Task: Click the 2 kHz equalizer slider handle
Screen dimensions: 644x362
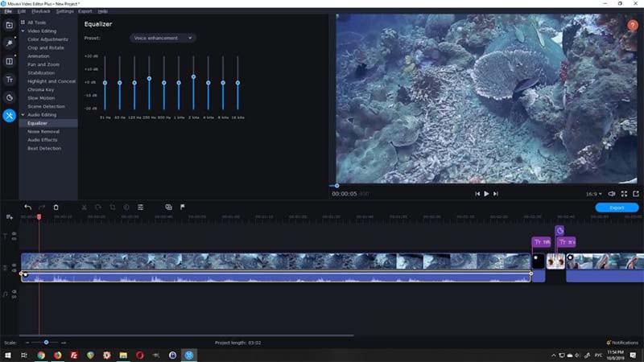Action: (x=193, y=76)
